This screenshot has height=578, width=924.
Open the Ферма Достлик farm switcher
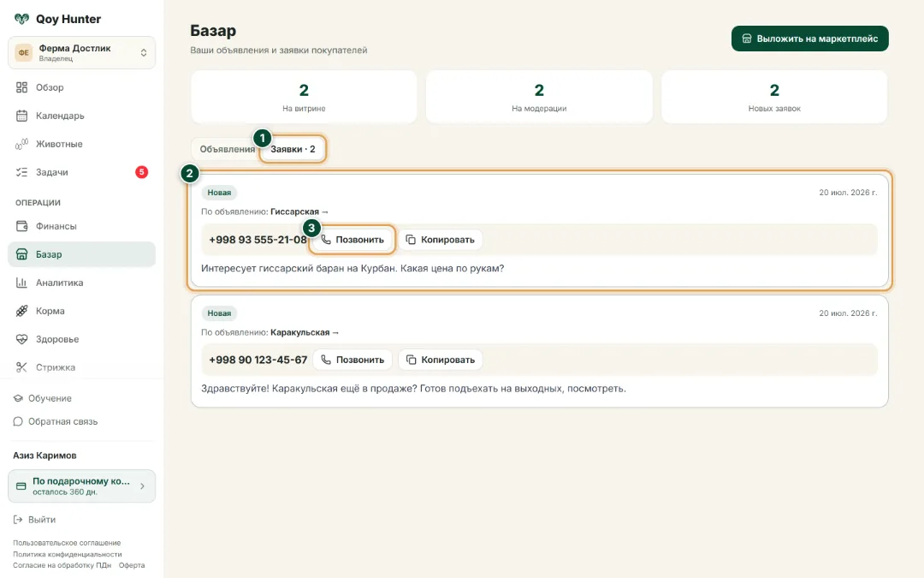(81, 52)
